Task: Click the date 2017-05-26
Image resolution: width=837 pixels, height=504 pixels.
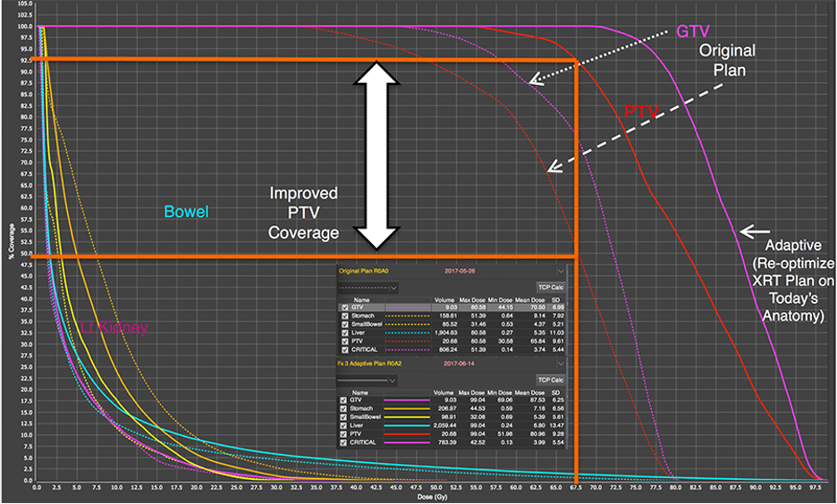Action: click(x=460, y=272)
